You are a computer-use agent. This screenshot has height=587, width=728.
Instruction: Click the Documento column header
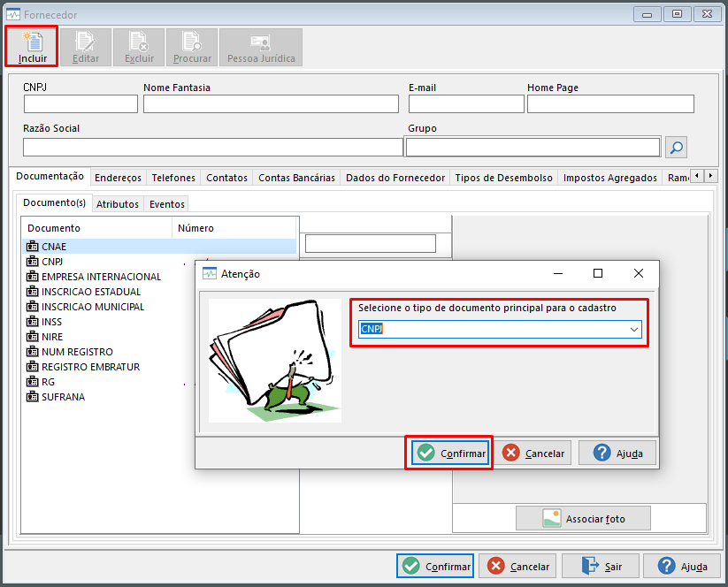click(97, 228)
